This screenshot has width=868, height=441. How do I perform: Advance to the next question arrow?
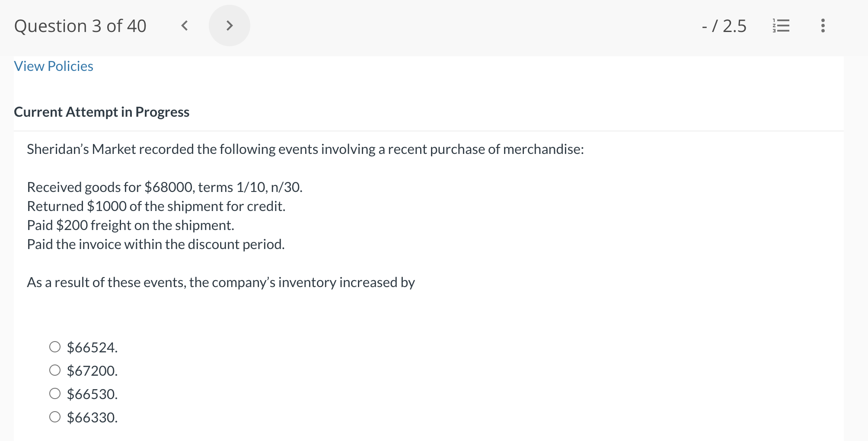tap(230, 26)
